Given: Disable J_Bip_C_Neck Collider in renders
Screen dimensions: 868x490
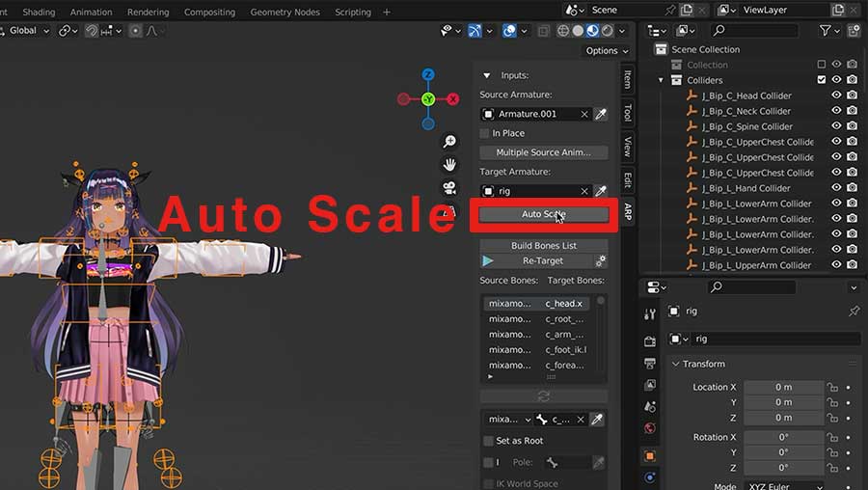Looking at the screenshot, I should click(x=852, y=111).
